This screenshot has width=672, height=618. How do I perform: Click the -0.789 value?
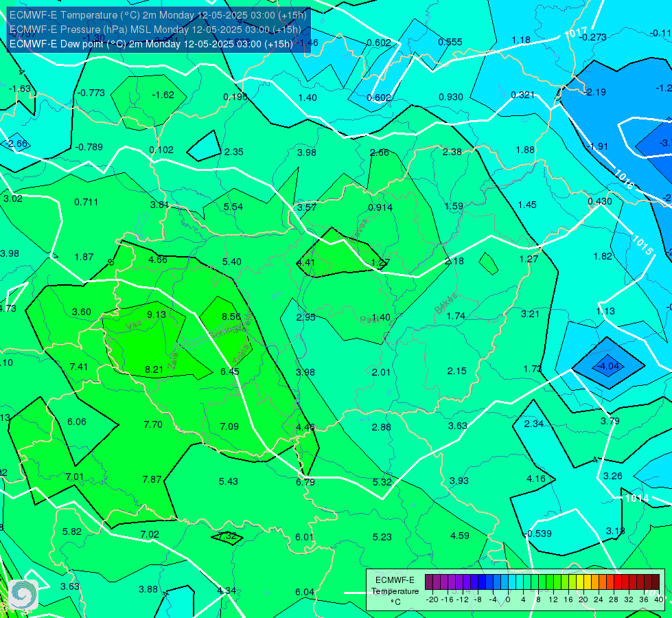pyautogui.click(x=89, y=147)
